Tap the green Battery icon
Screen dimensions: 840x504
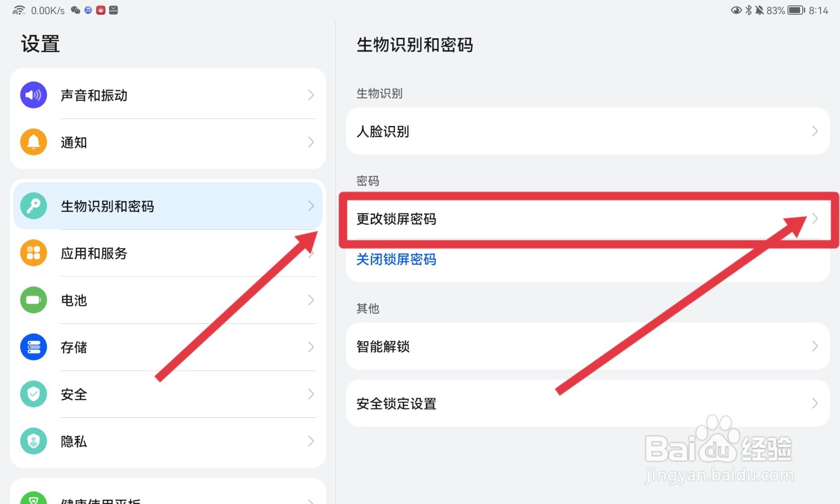click(34, 300)
